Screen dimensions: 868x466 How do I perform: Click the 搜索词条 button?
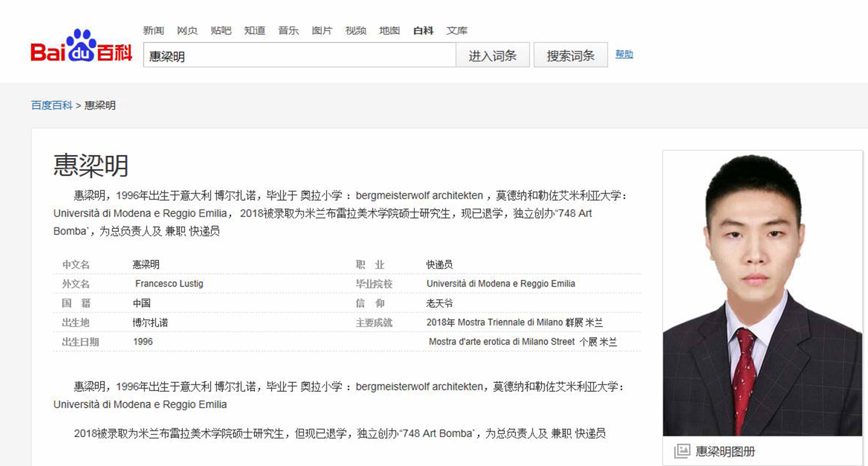pos(571,55)
